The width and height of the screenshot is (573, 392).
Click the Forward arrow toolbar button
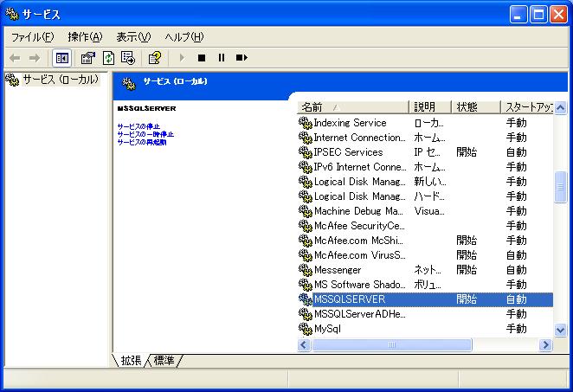pos(35,58)
